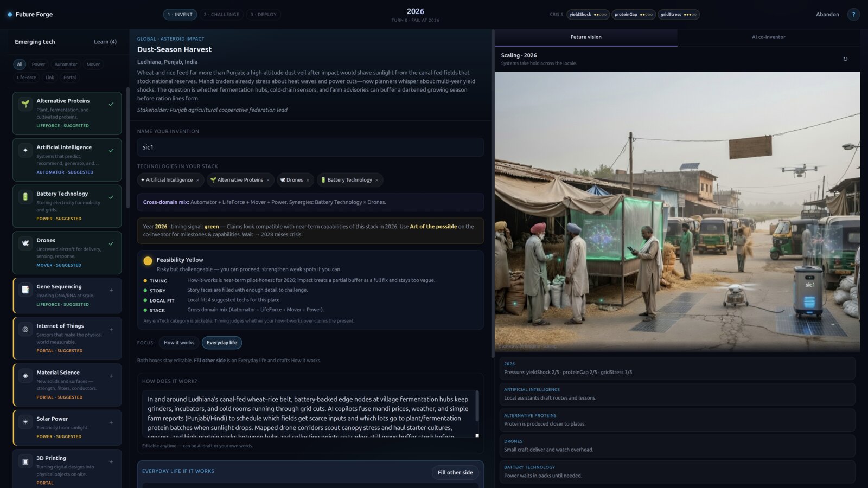The height and width of the screenshot is (488, 868).
Task: Select the All filter chip
Action: coord(20,65)
